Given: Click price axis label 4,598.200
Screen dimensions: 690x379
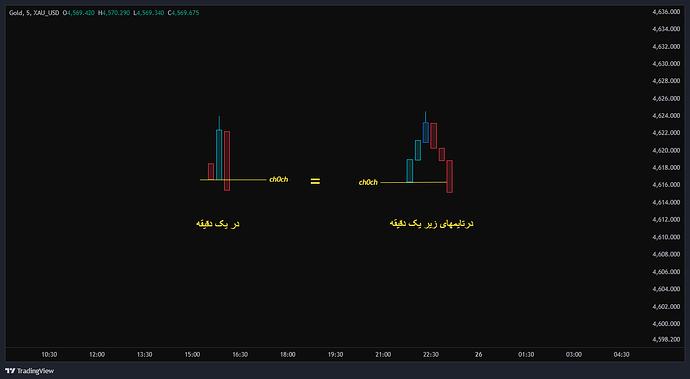Looking at the screenshot, I should [x=666, y=339].
